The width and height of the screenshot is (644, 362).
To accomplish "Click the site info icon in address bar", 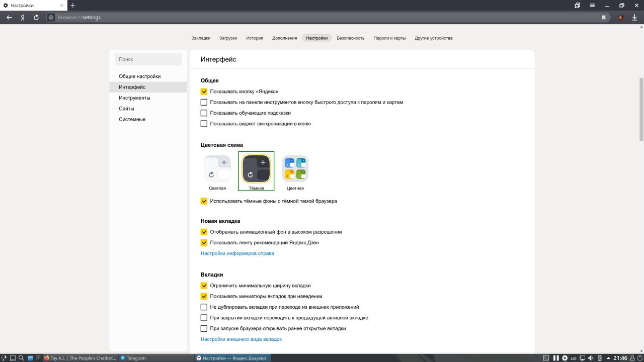I will [x=51, y=17].
